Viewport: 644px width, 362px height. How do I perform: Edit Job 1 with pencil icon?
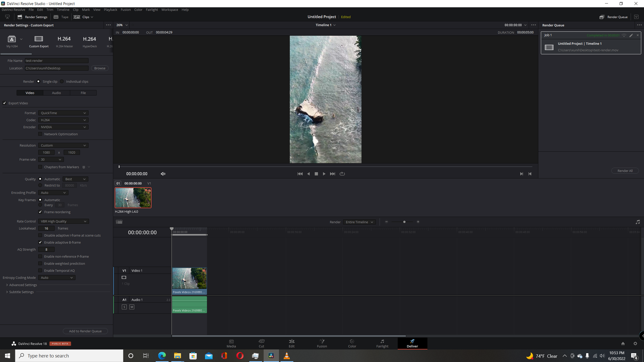click(x=631, y=35)
